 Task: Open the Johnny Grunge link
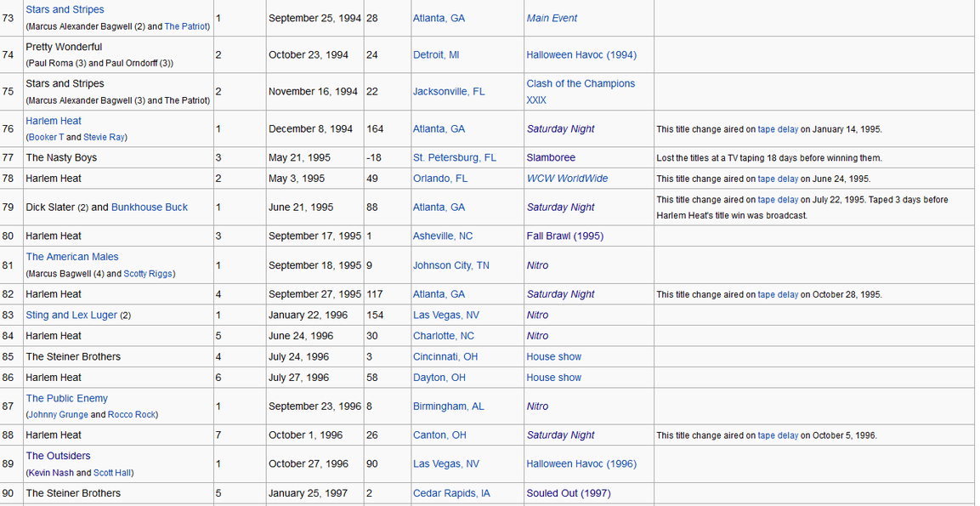tap(58, 415)
